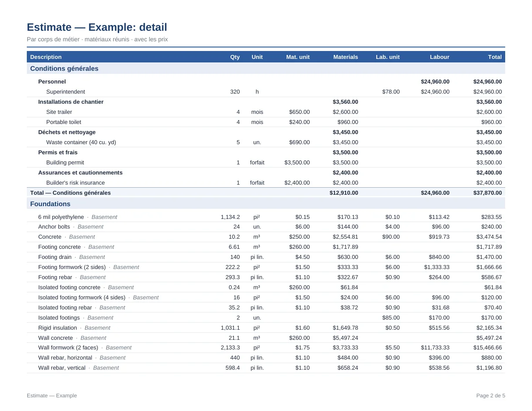Select the 'Qty' column header

click(x=235, y=57)
